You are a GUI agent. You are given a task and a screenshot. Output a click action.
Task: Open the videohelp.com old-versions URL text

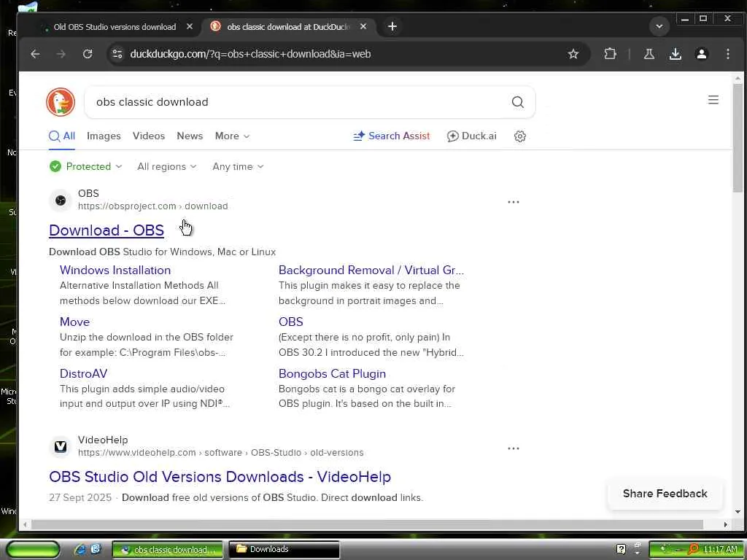[x=221, y=452]
